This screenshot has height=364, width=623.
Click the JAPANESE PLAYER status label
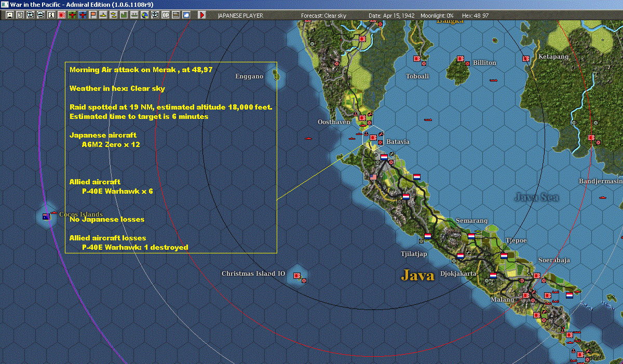click(240, 16)
